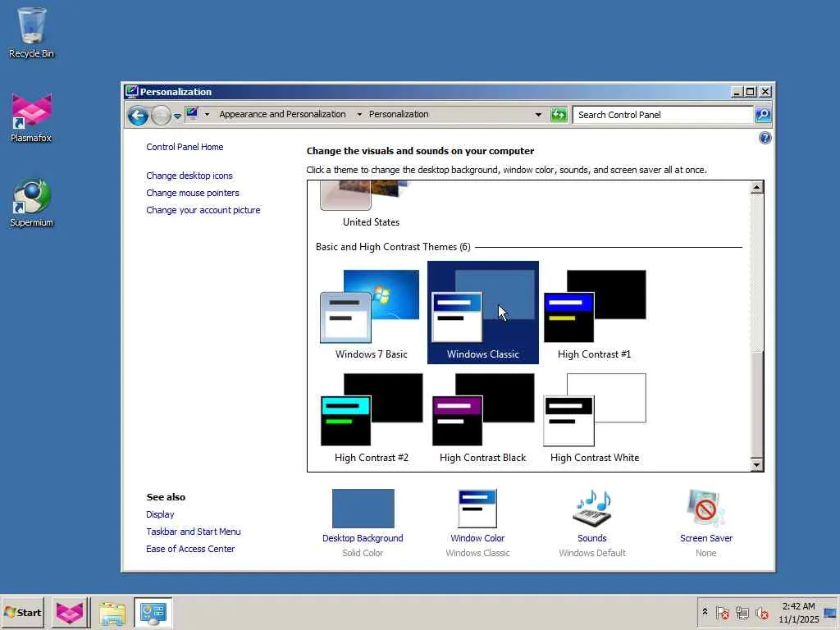The width and height of the screenshot is (840, 630).
Task: Click the theme list scroll down arrow
Action: coord(756,464)
